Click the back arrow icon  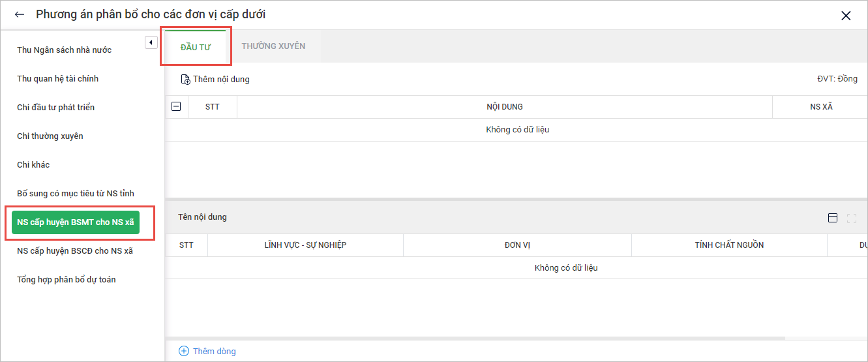[x=20, y=14]
